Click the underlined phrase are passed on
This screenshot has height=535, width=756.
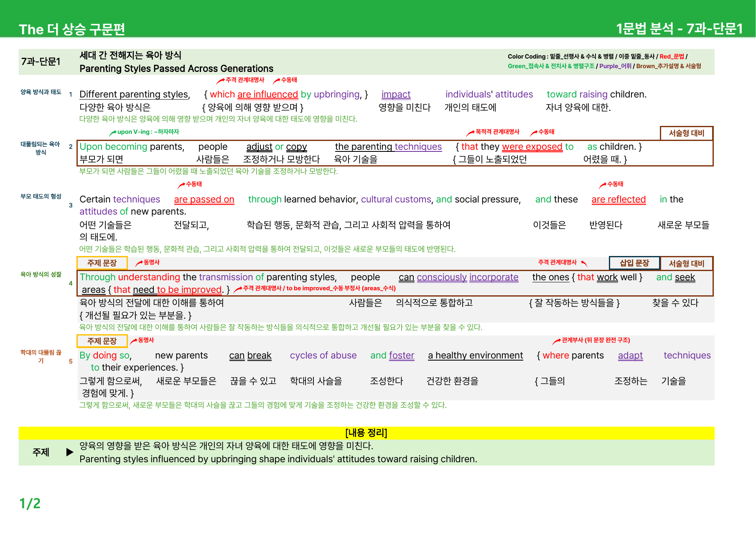pos(204,200)
